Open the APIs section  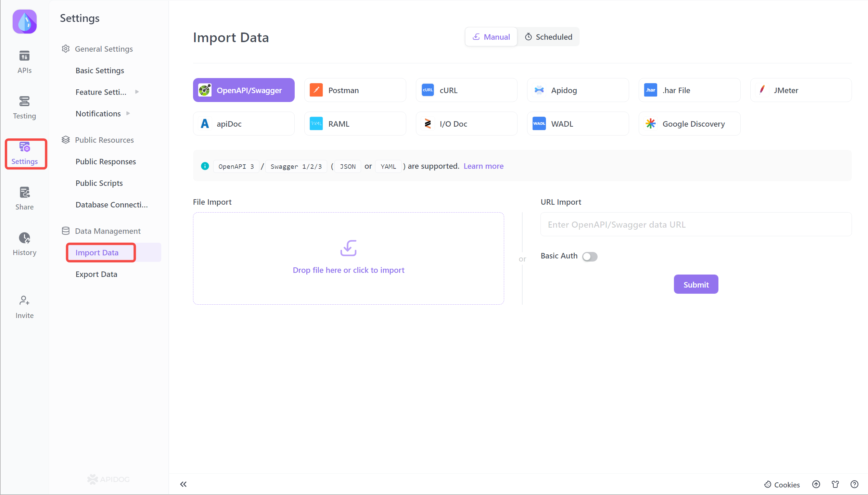24,62
